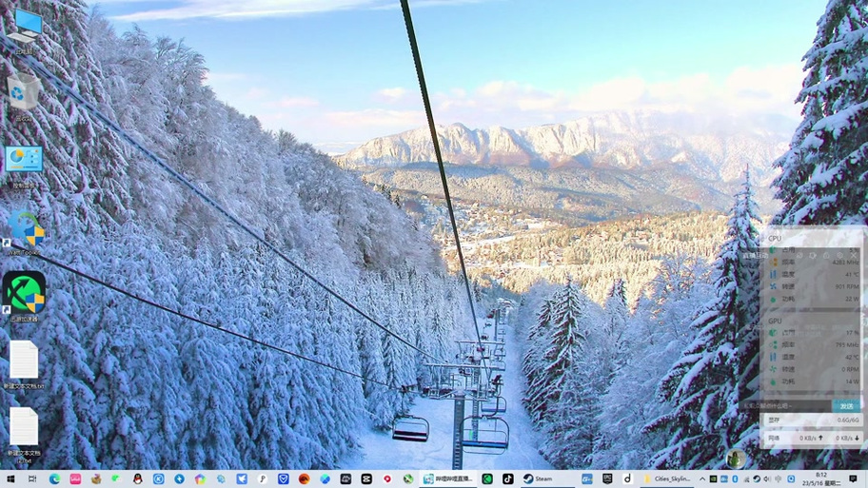Image resolution: width=868 pixels, height=488 pixels.
Task: Switch to the bilibili live streaming taskbar window
Action: pos(448,479)
